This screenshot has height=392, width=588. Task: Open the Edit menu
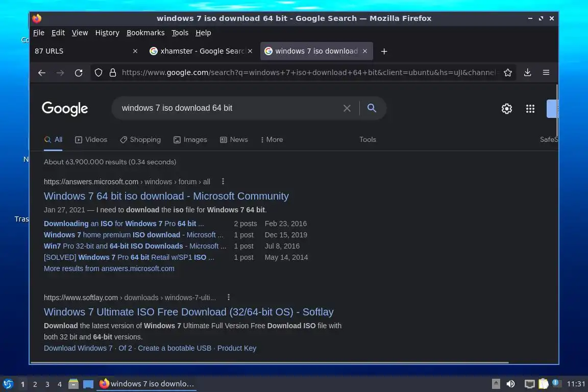pos(58,33)
